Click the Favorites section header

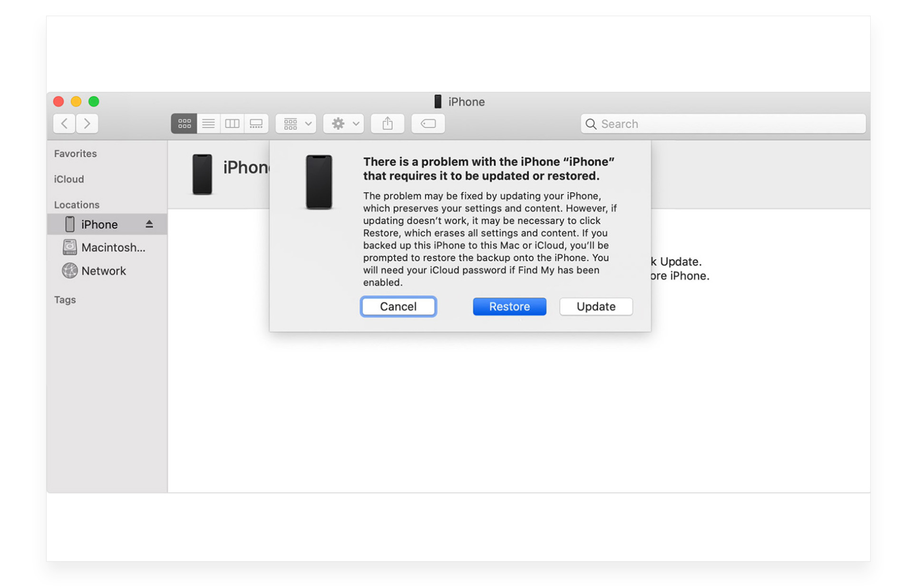[x=75, y=153]
